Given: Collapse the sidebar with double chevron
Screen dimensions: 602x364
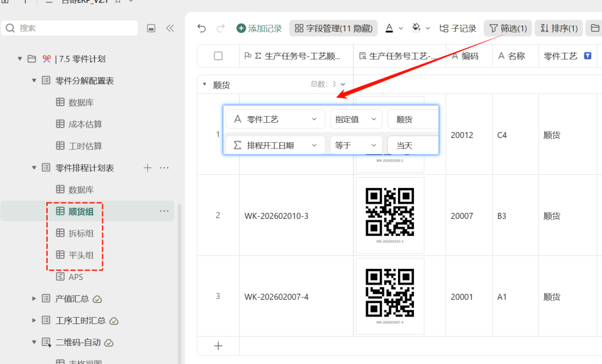Looking at the screenshot, I should tap(170, 28).
